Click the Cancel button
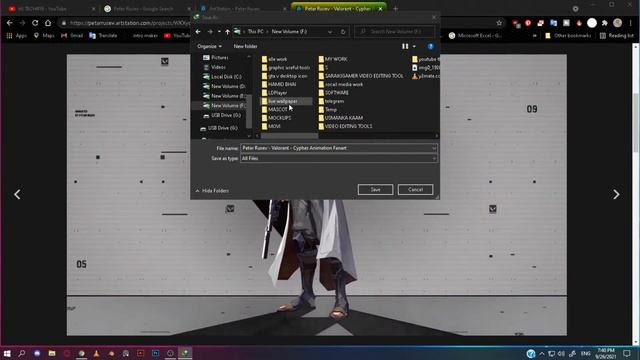The width and height of the screenshot is (640, 360). click(x=415, y=189)
